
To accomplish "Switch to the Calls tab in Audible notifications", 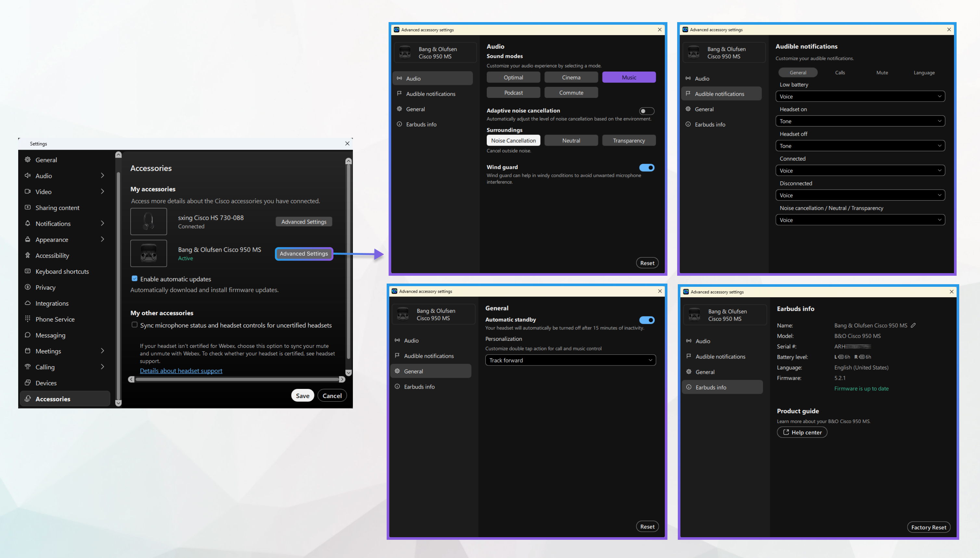I will 840,73.
